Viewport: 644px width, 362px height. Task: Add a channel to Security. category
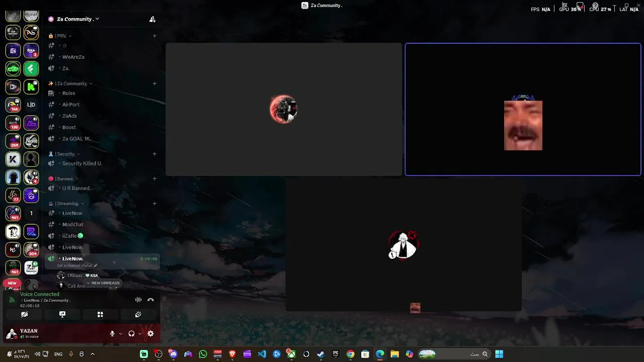154,154
